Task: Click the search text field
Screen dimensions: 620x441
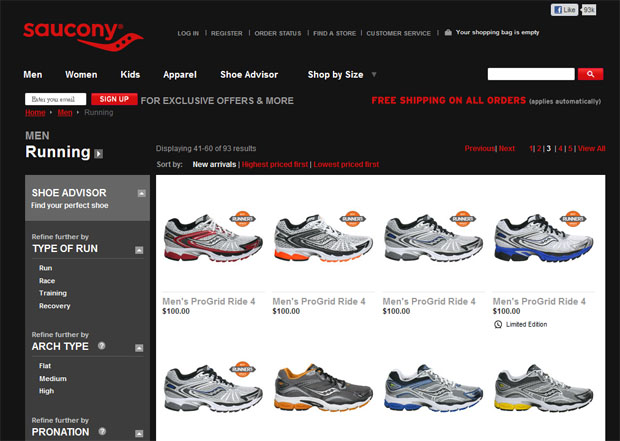Action: coord(531,74)
